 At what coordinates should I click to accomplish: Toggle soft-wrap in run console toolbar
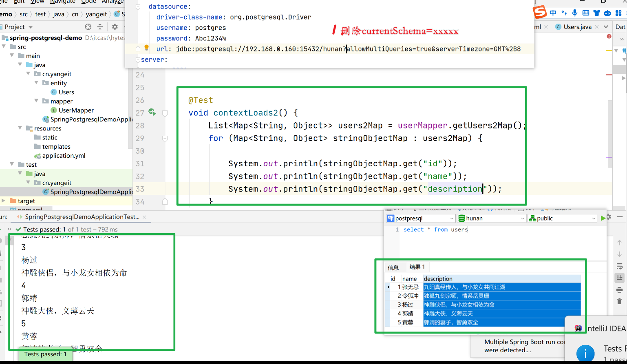[620, 266]
